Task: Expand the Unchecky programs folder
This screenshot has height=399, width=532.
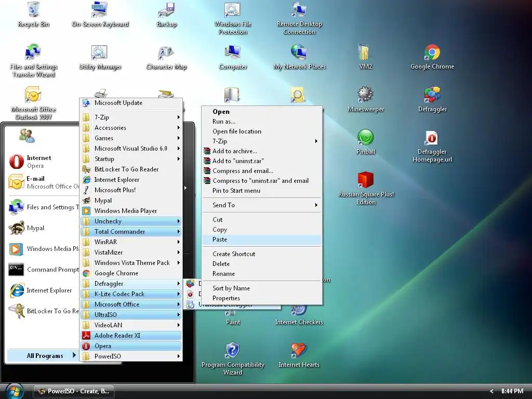Action: [131, 221]
